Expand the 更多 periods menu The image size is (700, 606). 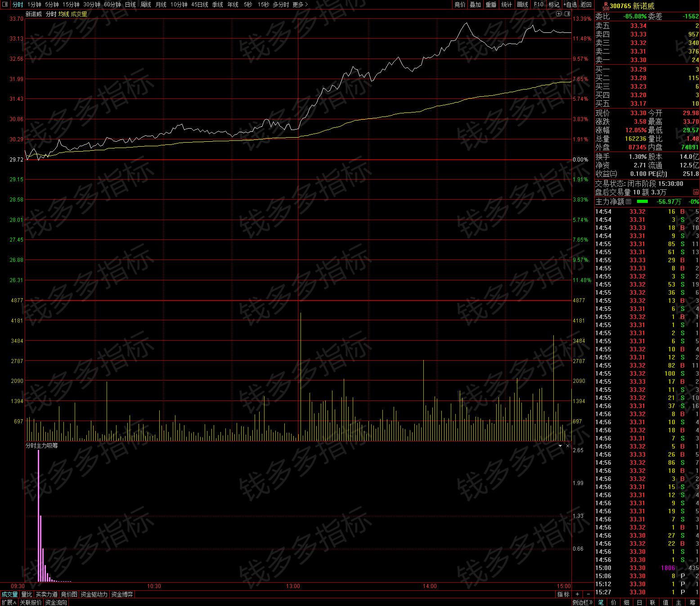[300, 4]
